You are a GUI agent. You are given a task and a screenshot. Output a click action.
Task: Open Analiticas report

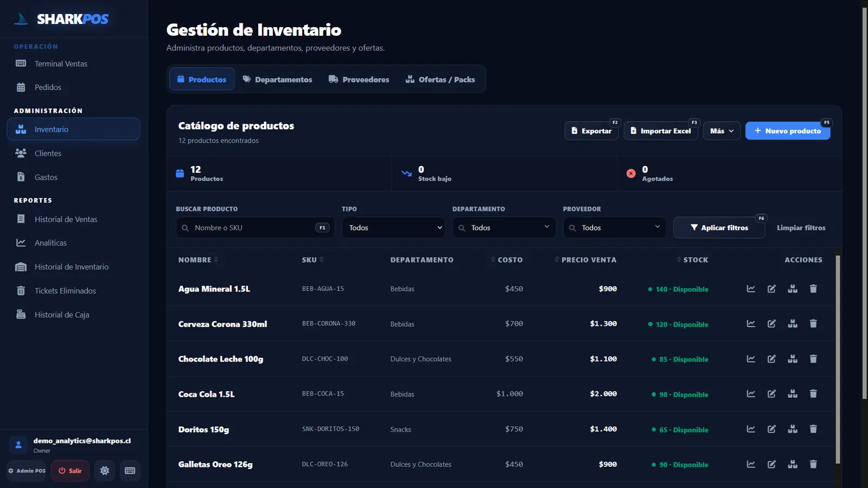pos(73,243)
